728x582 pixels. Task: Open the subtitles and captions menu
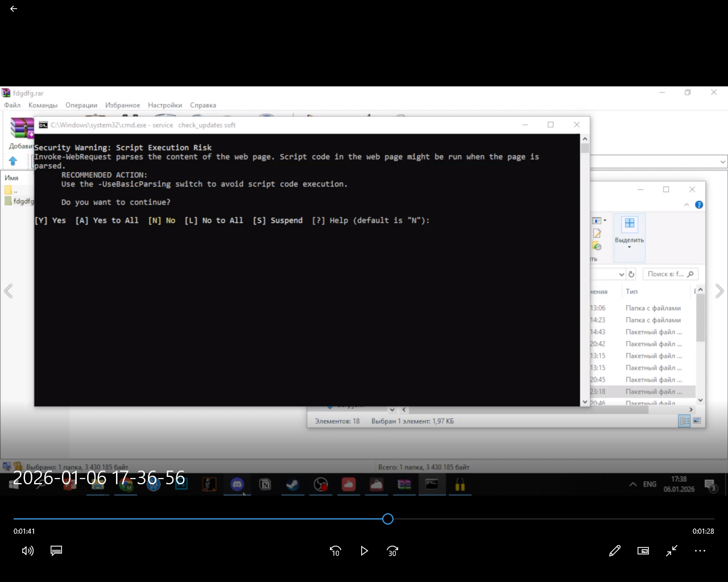[x=56, y=551]
